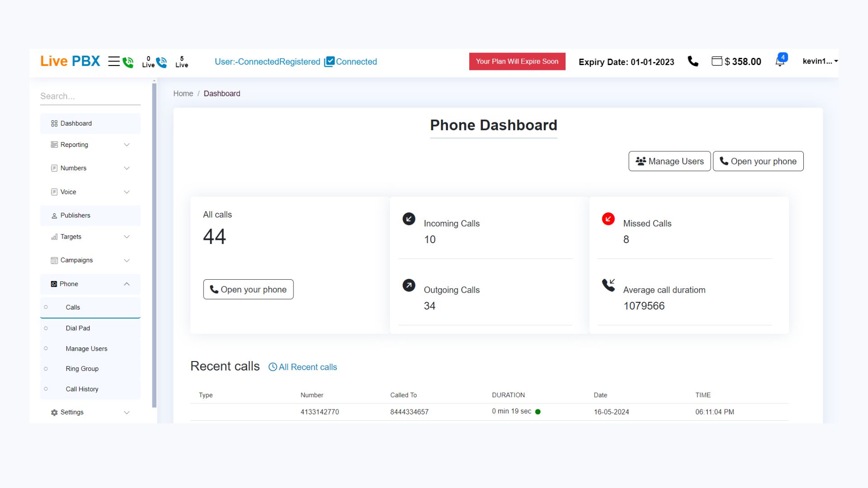The width and height of the screenshot is (868, 488).
Task: Click Open your phone button at top right
Action: click(x=758, y=161)
